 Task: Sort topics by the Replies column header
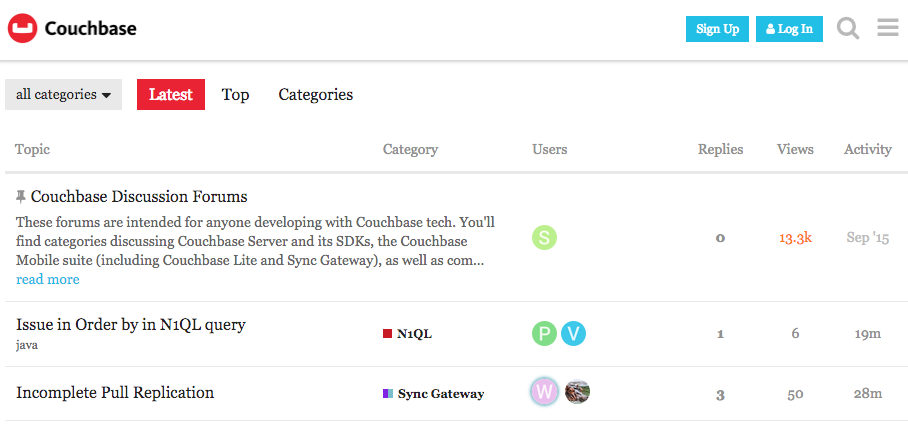pyautogui.click(x=720, y=149)
